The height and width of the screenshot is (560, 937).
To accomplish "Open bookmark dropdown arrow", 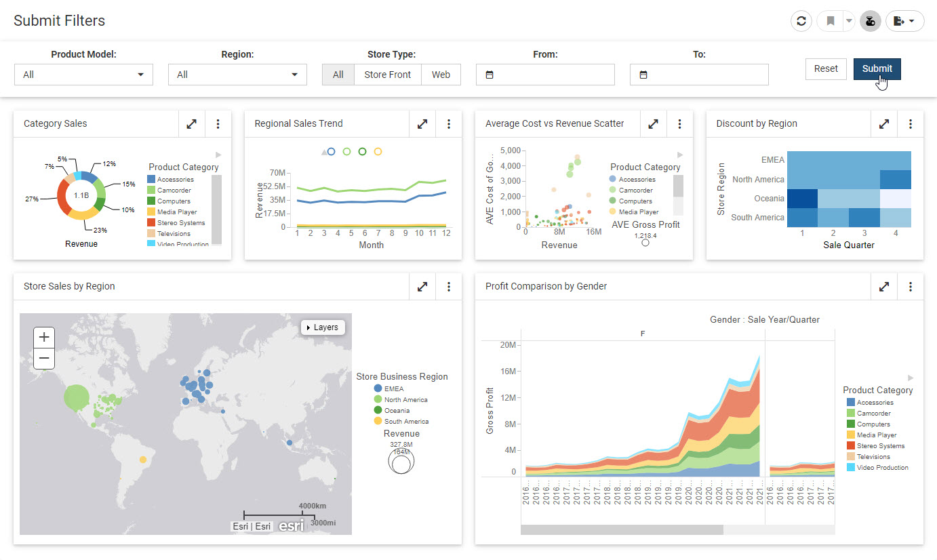I will coord(849,21).
